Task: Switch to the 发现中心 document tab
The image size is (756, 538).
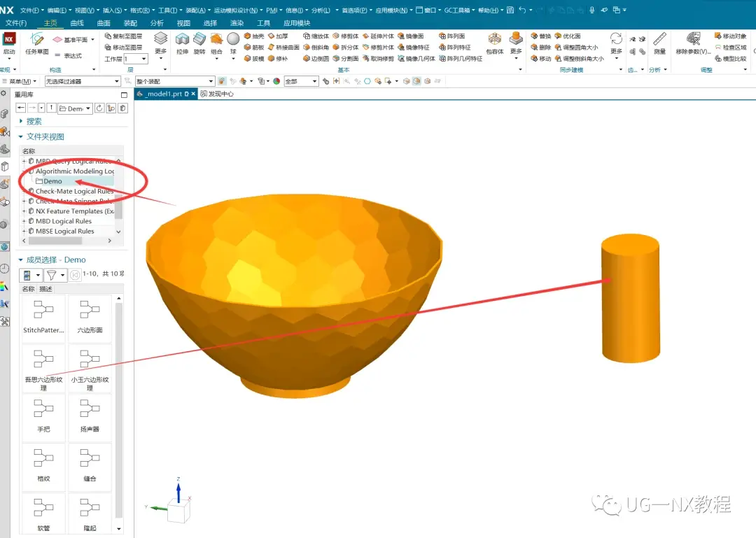Action: point(217,94)
